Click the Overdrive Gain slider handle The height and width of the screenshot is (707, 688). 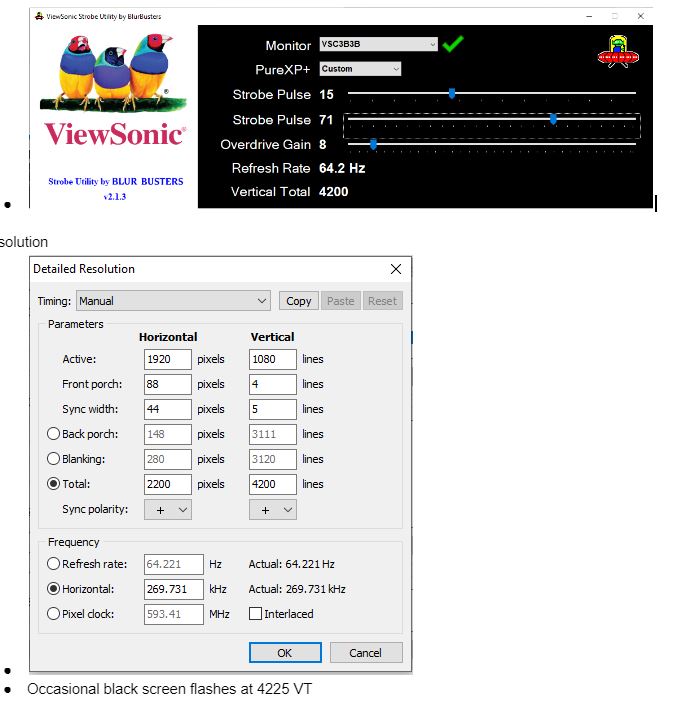point(373,144)
